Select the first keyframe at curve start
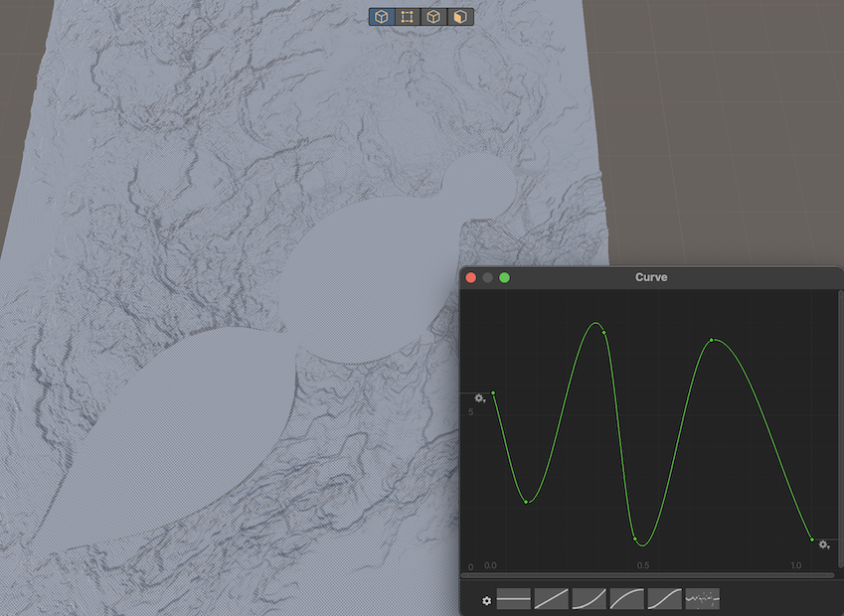This screenshot has height=616, width=844. (x=493, y=393)
